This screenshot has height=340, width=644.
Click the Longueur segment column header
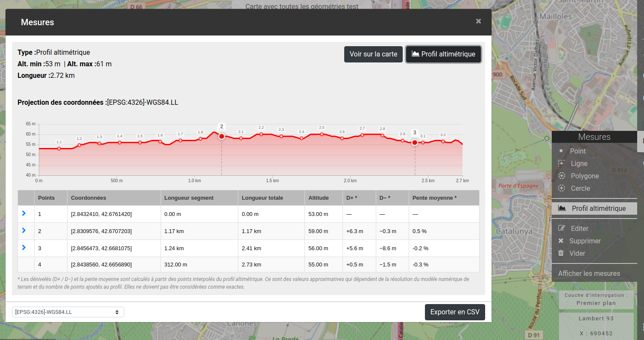tap(199, 198)
